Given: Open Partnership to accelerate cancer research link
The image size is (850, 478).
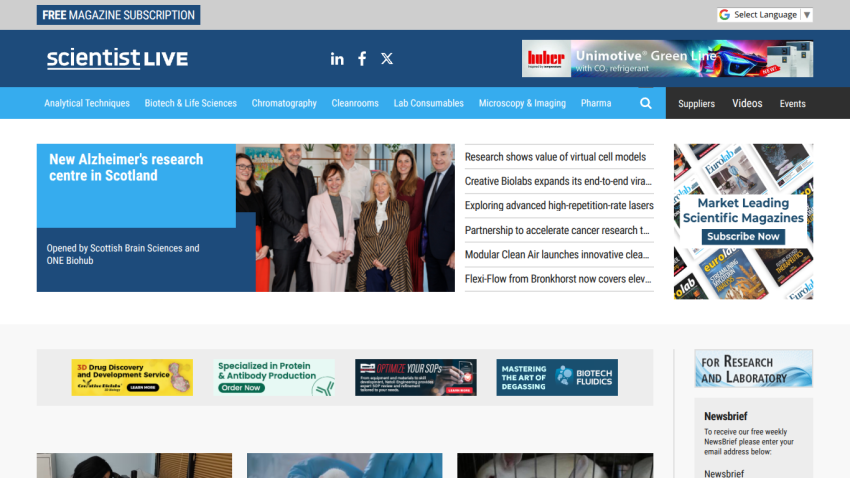Looking at the screenshot, I should [557, 230].
